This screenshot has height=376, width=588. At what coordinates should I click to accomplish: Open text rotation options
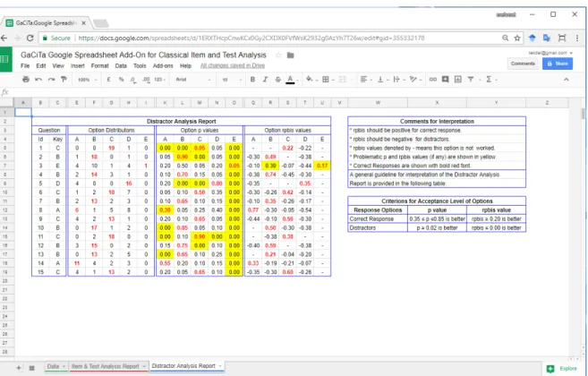(413, 79)
